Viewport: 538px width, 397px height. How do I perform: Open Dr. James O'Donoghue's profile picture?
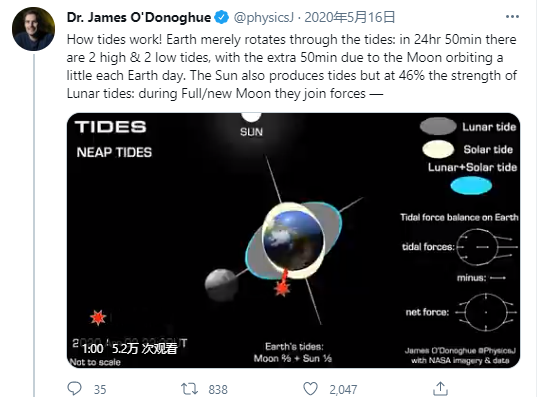click(33, 29)
